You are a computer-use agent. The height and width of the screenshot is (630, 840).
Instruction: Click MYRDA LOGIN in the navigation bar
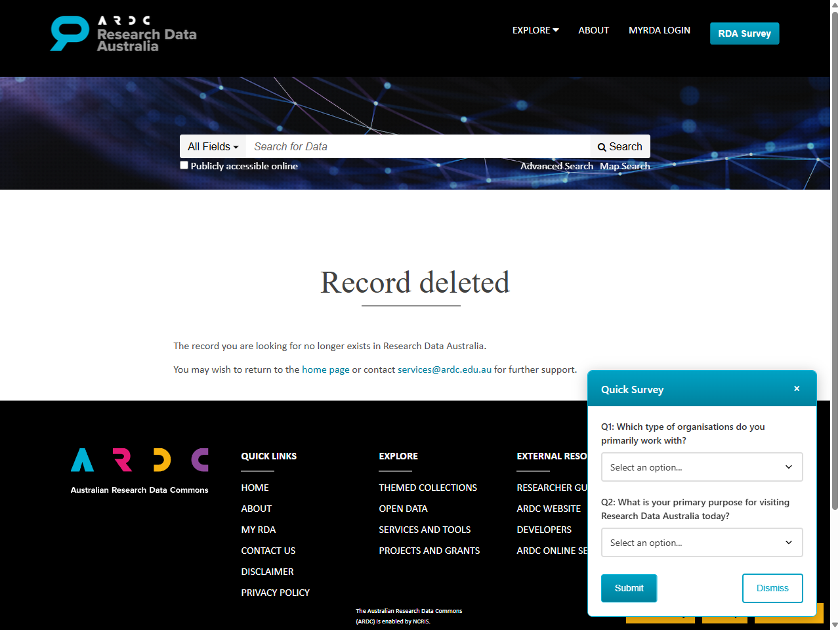659,30
